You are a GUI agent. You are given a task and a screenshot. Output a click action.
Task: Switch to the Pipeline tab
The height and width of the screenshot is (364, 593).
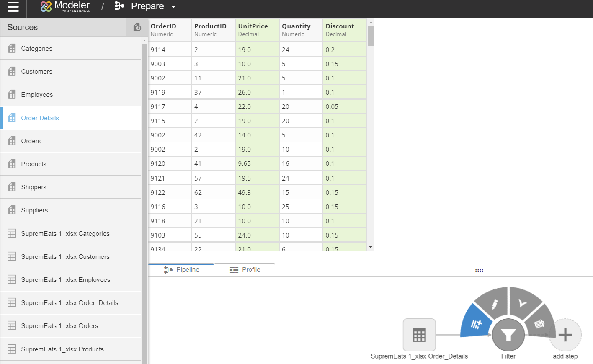tap(181, 270)
